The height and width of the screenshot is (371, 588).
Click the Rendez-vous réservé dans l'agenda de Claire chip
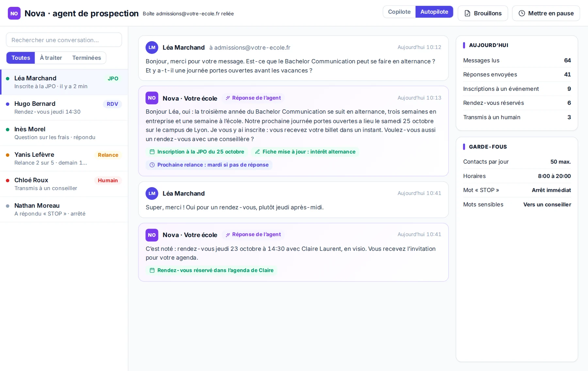click(211, 270)
